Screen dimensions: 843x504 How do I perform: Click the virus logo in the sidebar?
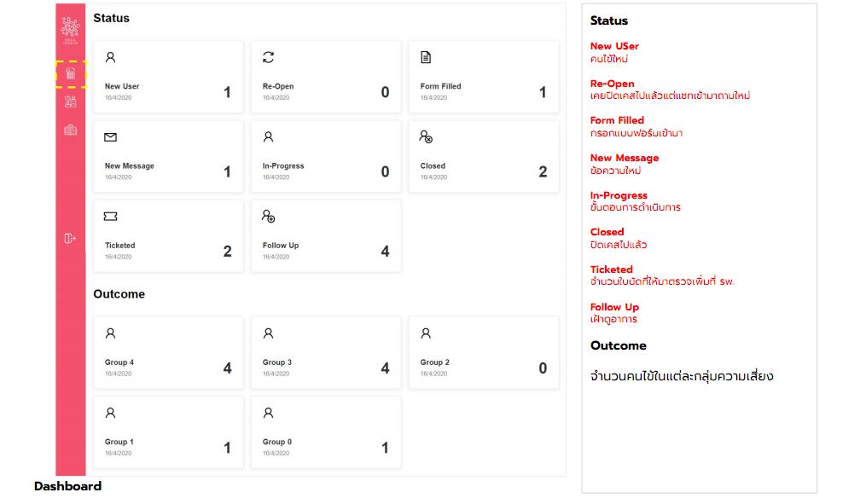71,29
